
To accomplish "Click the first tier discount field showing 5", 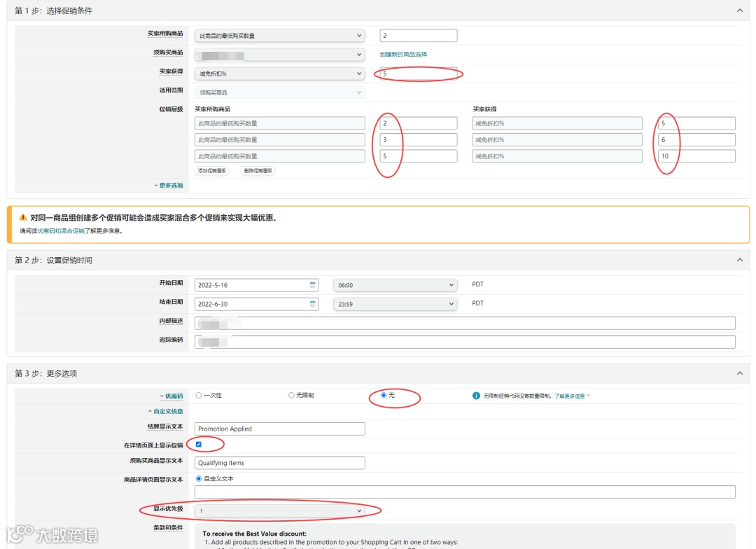I will 696,123.
